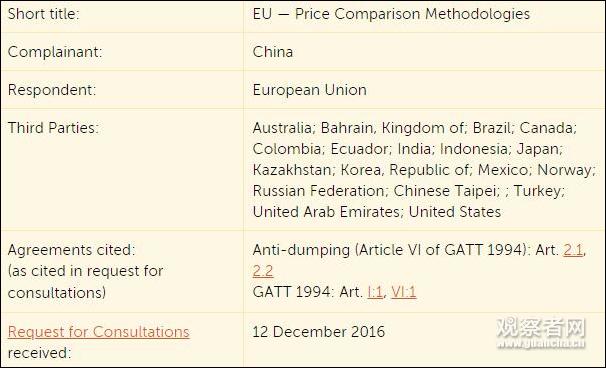This screenshot has height=368, width=606.
Task: Click the Complainant value 'China'
Action: [273, 52]
